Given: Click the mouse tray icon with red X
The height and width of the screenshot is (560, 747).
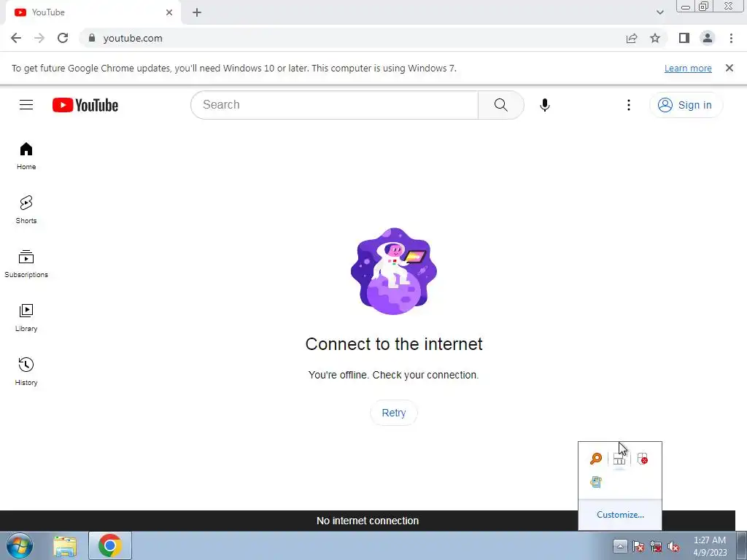Looking at the screenshot, I should 642,459.
